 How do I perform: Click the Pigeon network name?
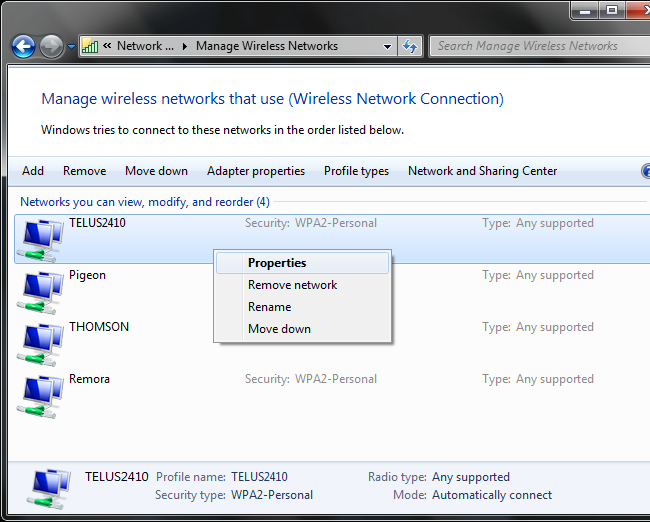click(87, 275)
